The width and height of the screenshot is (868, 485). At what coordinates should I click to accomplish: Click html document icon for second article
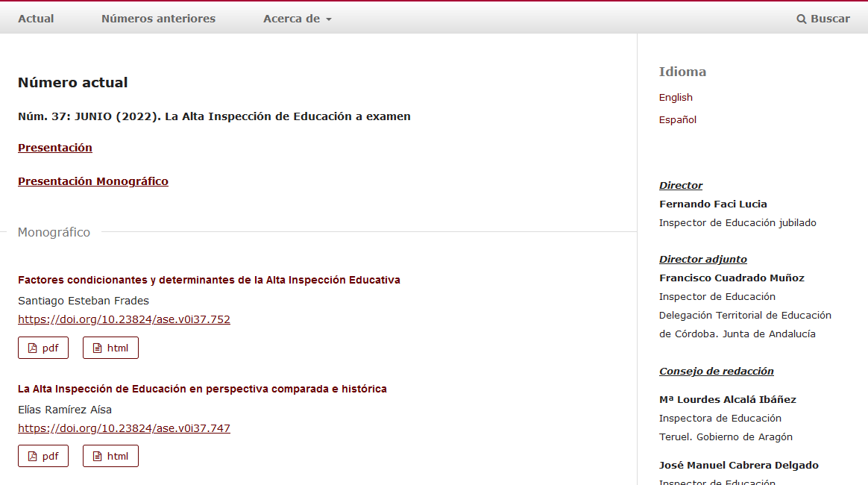point(97,457)
